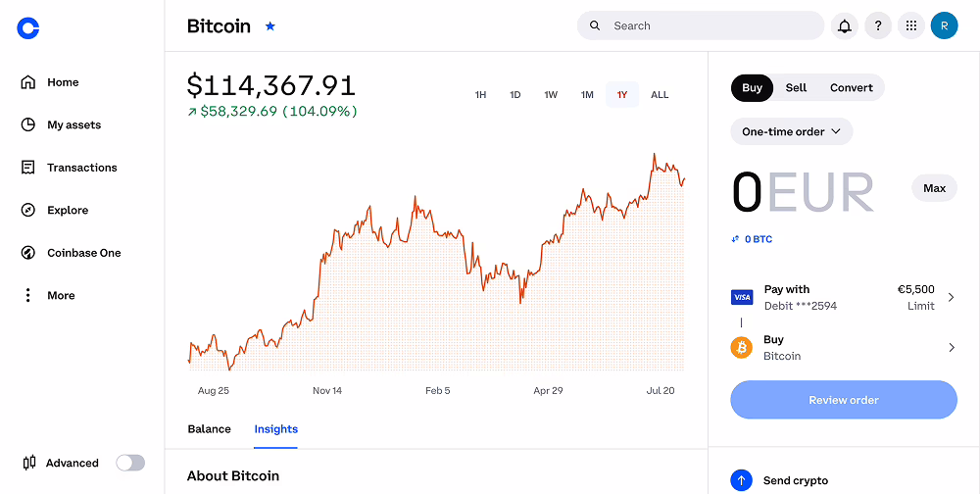Open the Balance tab

tap(209, 429)
